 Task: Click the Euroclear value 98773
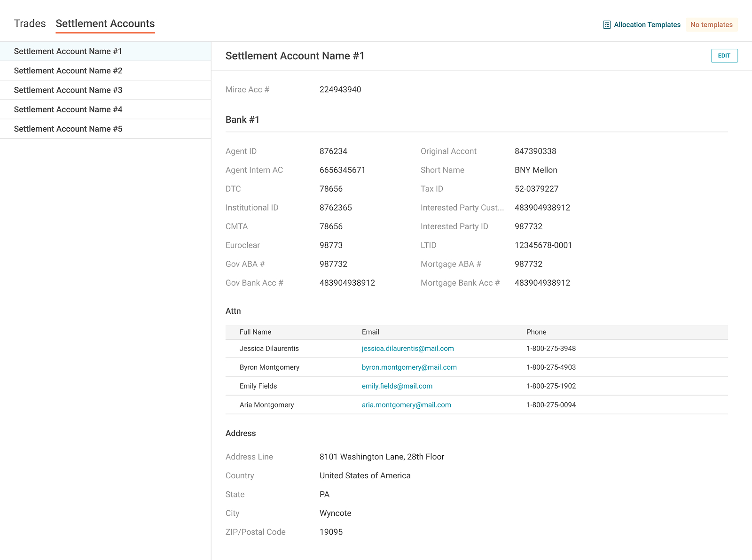(331, 245)
